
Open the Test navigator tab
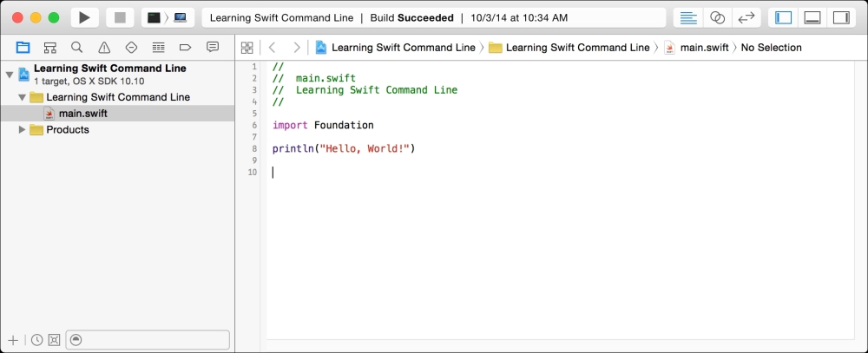pos(131,48)
